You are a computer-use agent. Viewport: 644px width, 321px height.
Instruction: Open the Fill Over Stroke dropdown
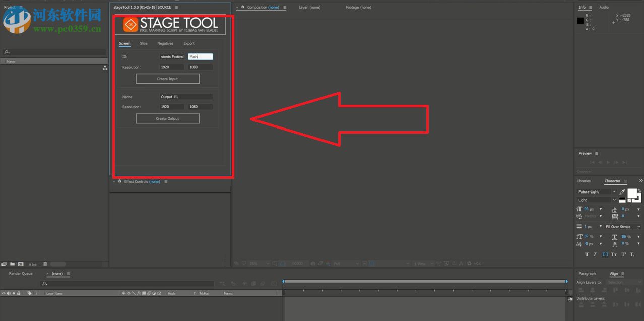pyautogui.click(x=623, y=227)
